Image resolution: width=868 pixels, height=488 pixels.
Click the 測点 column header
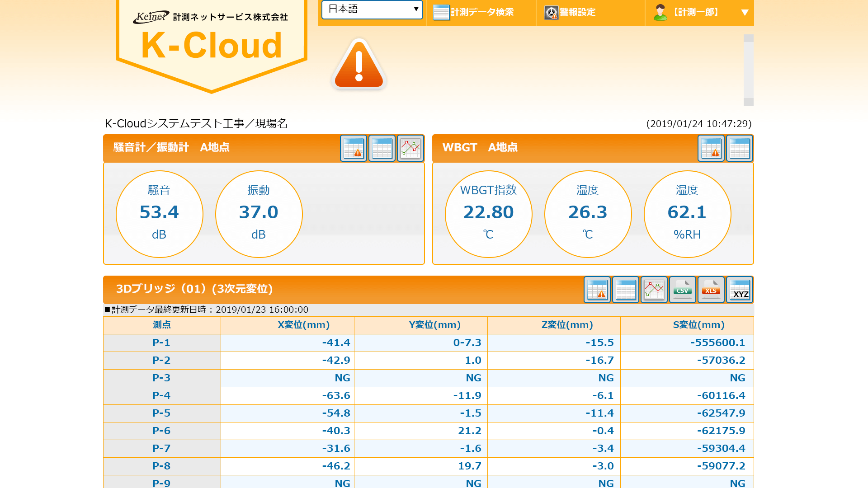coord(162,325)
